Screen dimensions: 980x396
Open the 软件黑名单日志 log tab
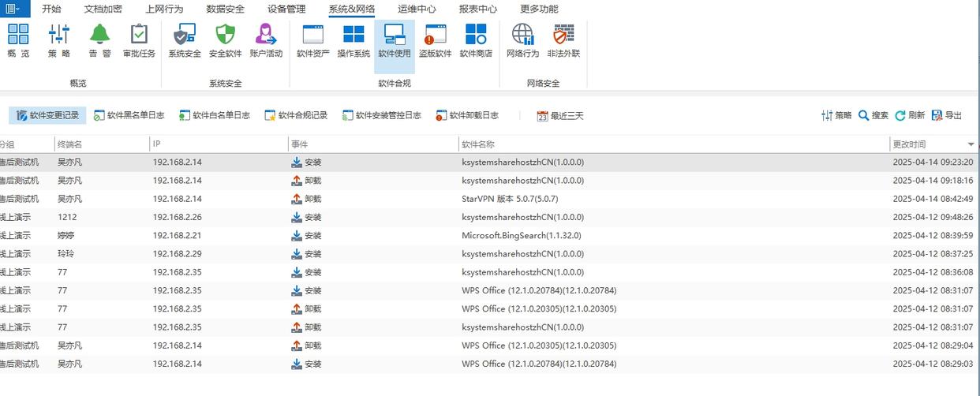click(129, 116)
